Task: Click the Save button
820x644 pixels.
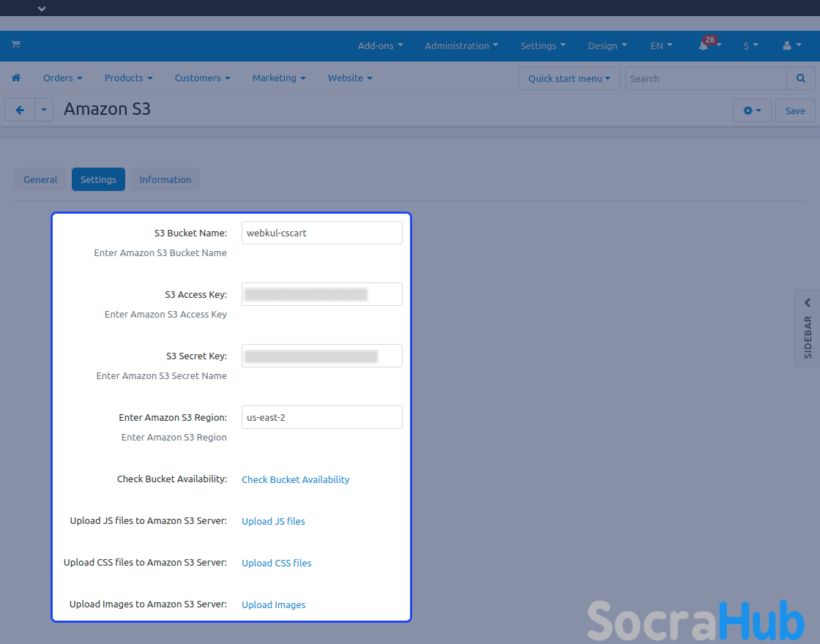Action: pyautogui.click(x=795, y=111)
